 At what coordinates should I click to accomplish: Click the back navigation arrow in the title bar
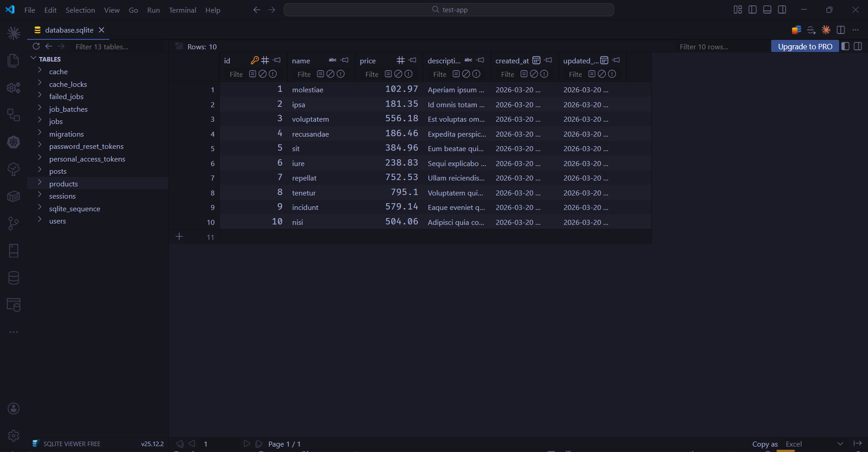pos(256,10)
